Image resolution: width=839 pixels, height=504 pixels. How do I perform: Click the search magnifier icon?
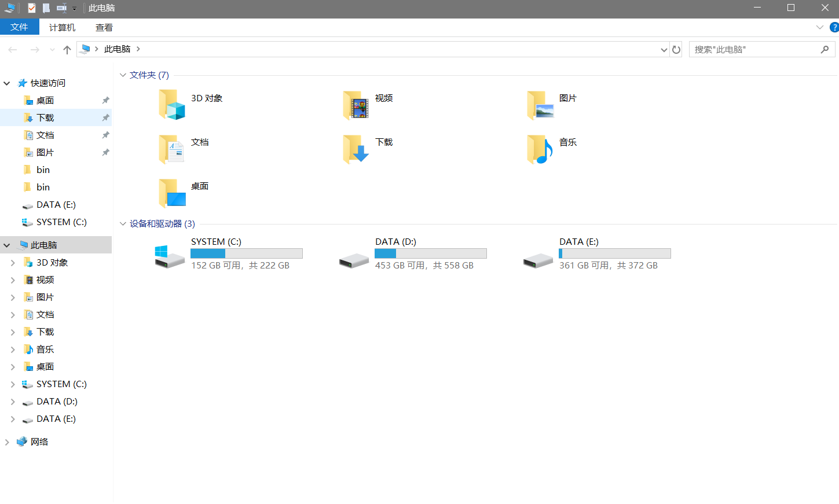(x=825, y=49)
